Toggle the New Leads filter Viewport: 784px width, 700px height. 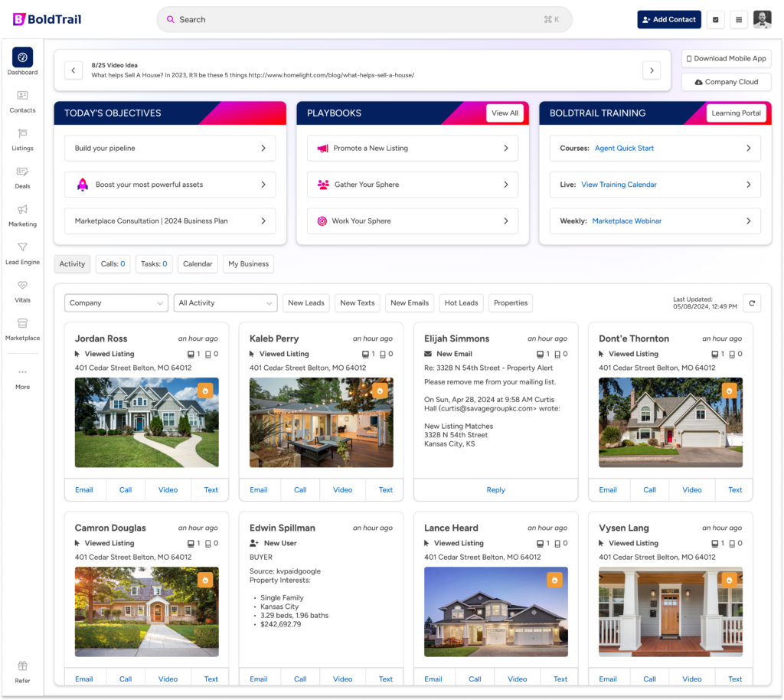coord(306,303)
